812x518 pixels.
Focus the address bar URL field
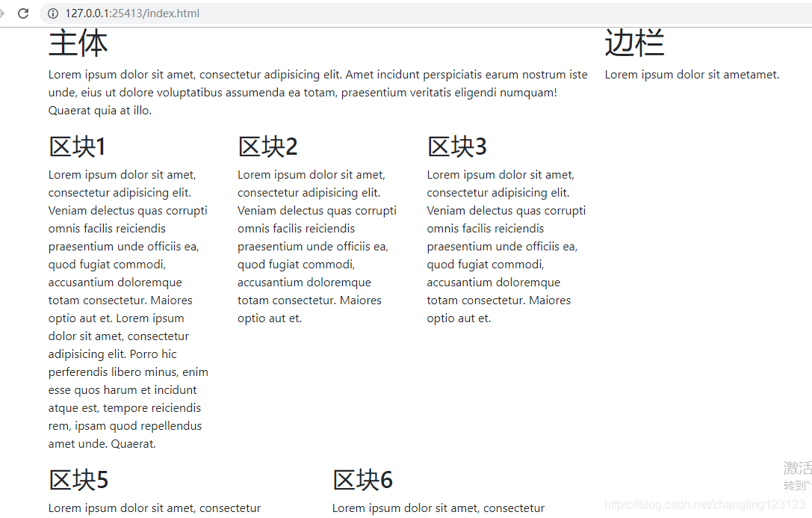[427, 13]
